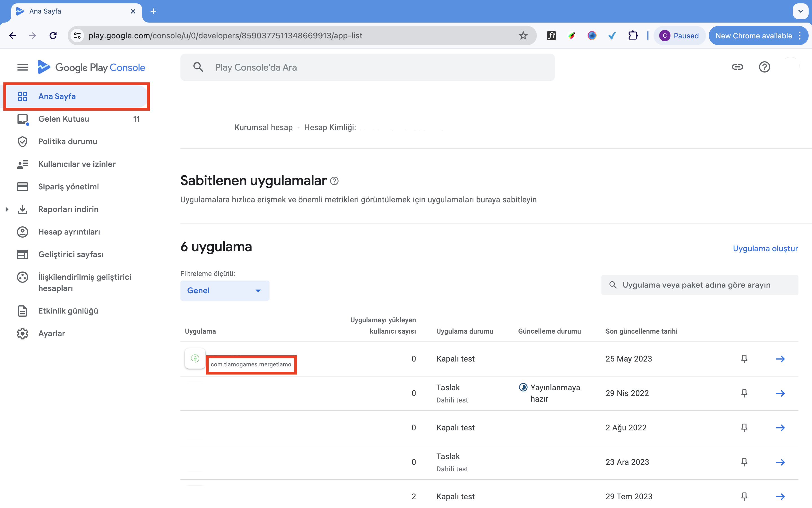Screen dimensions: 812x508
Task: Open the tab search dropdown arrow
Action: click(x=801, y=11)
